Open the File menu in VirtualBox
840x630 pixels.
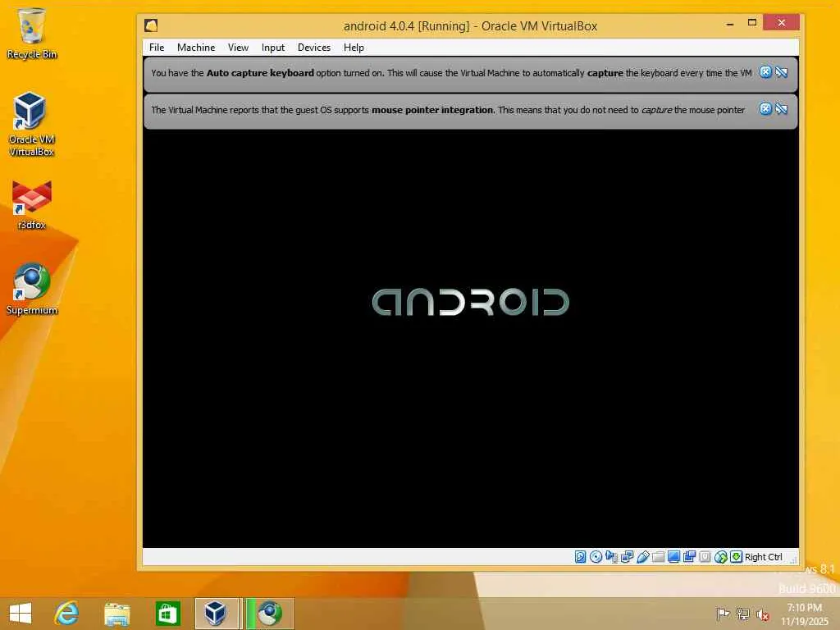click(x=157, y=47)
